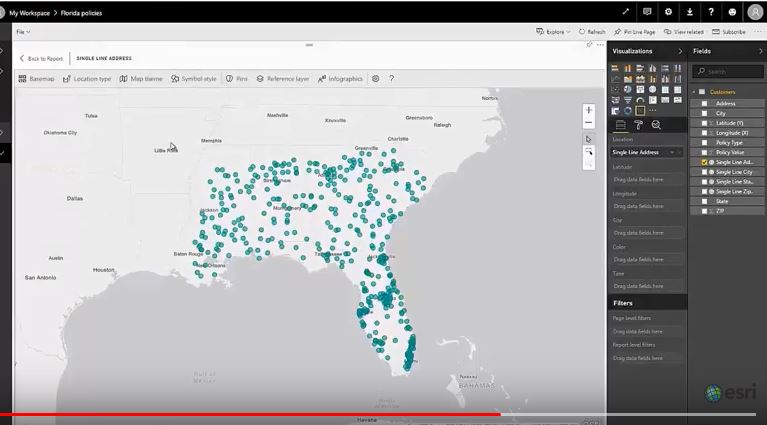Open the Pins tool

point(237,79)
